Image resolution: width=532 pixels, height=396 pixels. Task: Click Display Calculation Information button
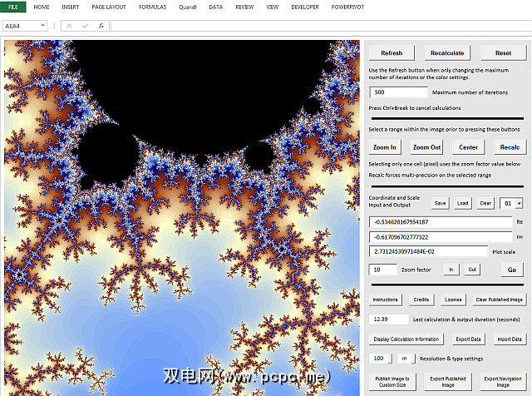(406, 339)
